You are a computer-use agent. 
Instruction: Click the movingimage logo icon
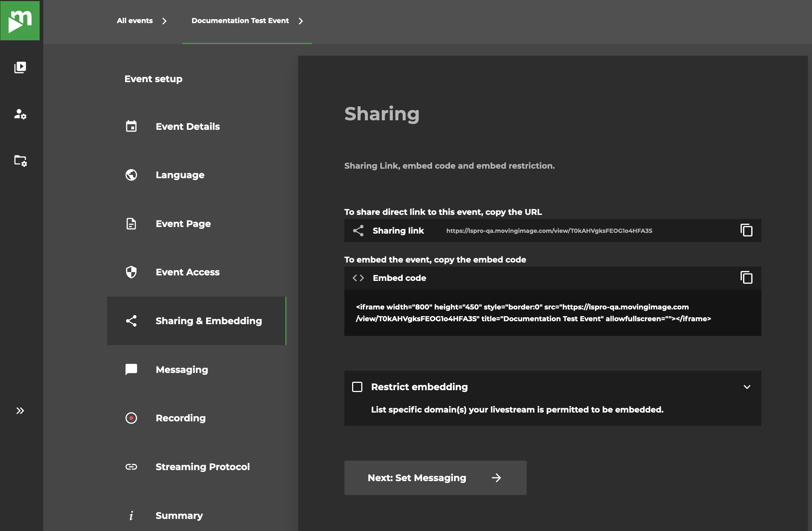tap(20, 20)
